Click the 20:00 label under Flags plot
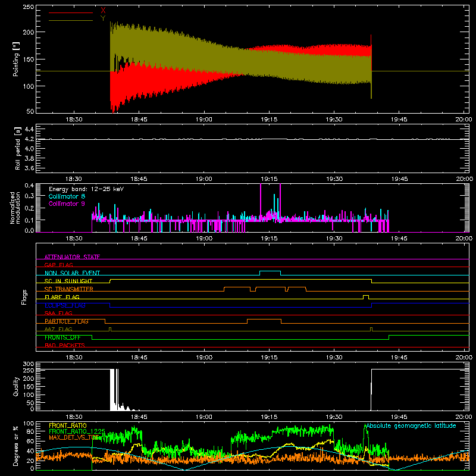This screenshot has height=476, width=476. [x=464, y=358]
